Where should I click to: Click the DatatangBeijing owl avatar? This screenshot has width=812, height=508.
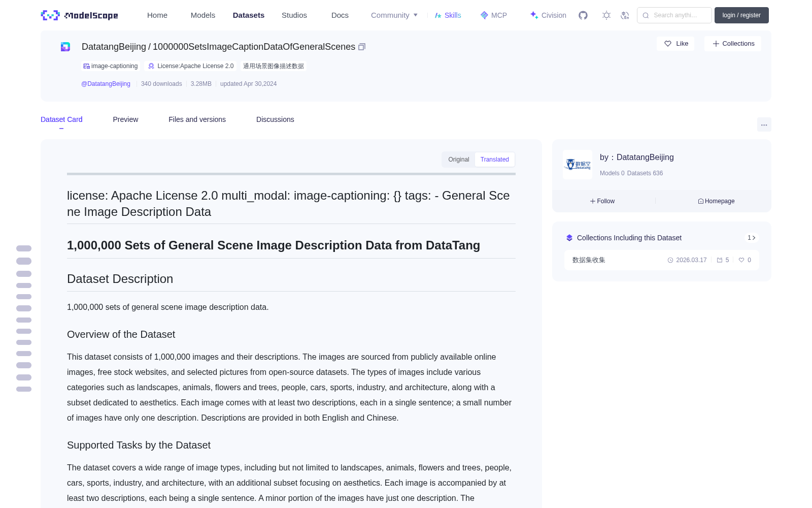(578, 165)
